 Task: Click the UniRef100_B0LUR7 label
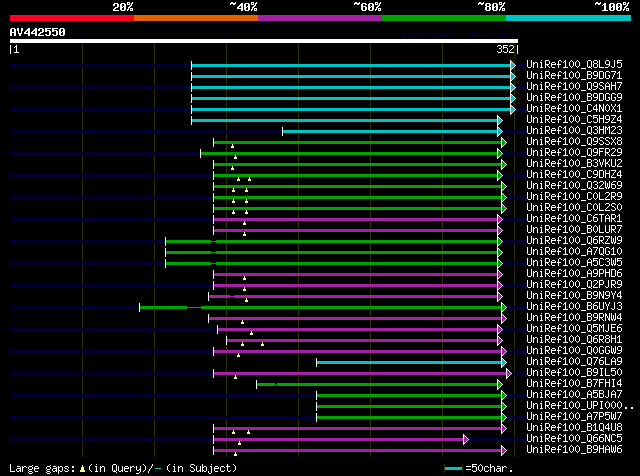574,230
